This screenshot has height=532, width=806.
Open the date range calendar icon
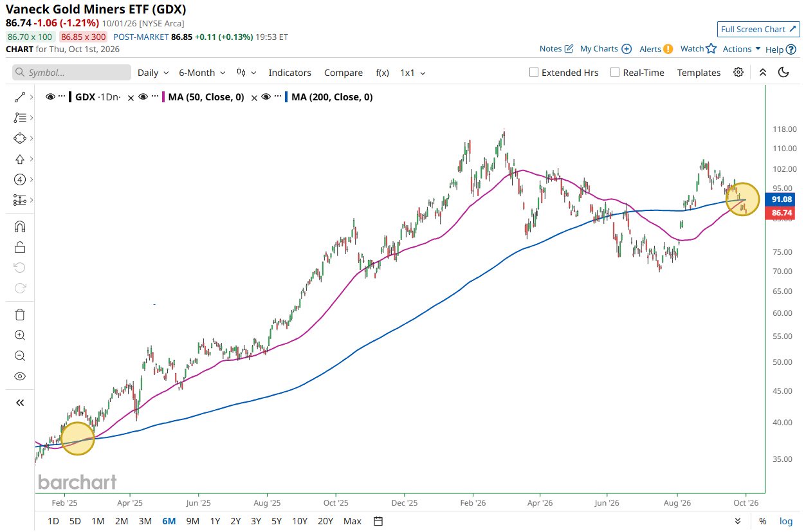(378, 521)
